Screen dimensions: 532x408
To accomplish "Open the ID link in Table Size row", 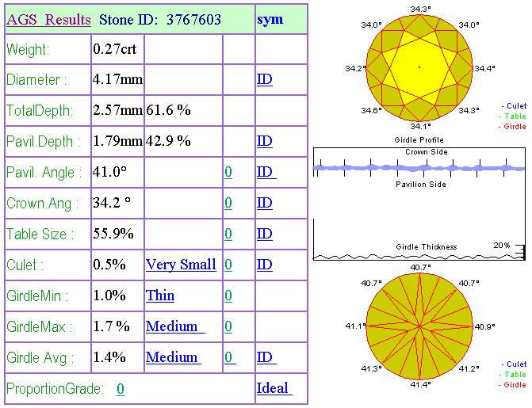I will pyautogui.click(x=265, y=234).
